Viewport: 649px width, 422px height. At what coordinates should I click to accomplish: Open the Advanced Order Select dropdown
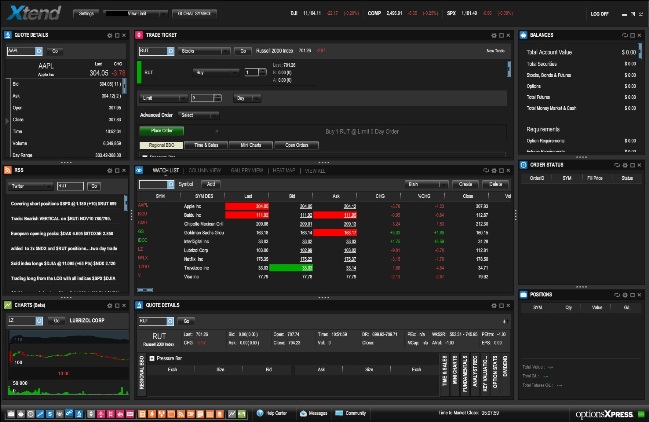[199, 115]
